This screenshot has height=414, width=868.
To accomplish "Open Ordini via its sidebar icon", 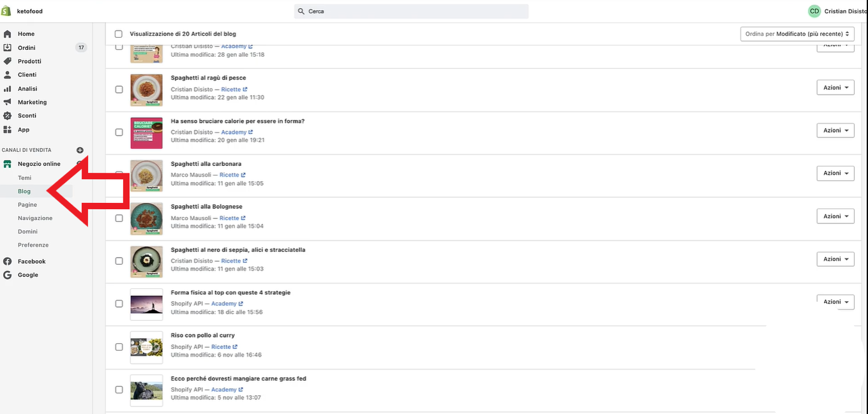I will (x=8, y=48).
